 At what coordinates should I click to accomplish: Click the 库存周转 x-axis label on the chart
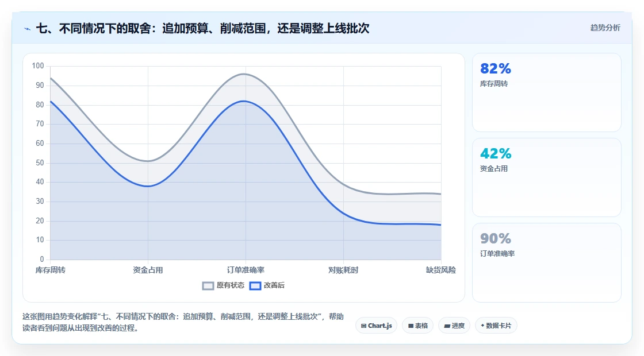[50, 270]
